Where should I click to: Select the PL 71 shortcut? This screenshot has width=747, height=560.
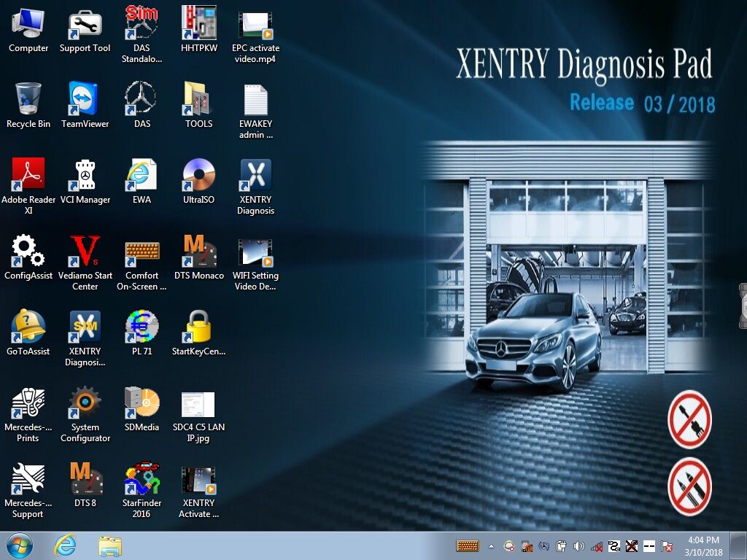click(x=142, y=332)
